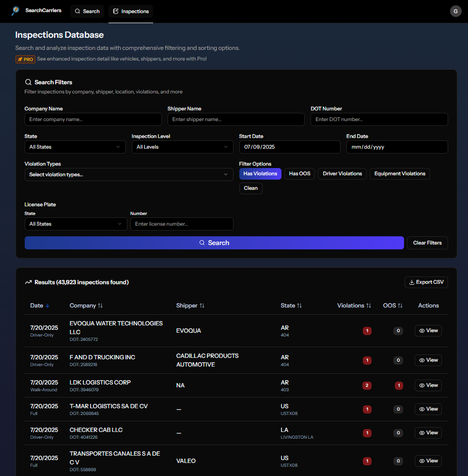The image size is (468, 476).
Task: Click the clipboard icon on Inspections tab
Action: (x=115, y=11)
